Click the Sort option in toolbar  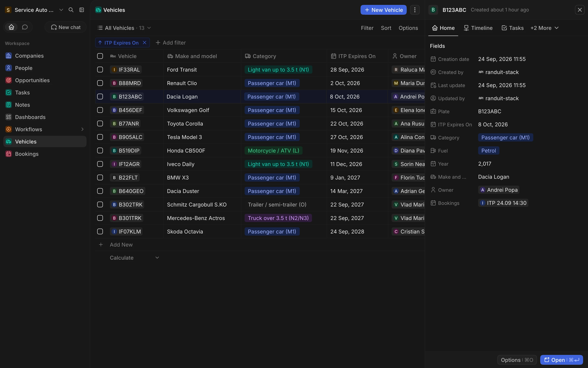tap(386, 28)
